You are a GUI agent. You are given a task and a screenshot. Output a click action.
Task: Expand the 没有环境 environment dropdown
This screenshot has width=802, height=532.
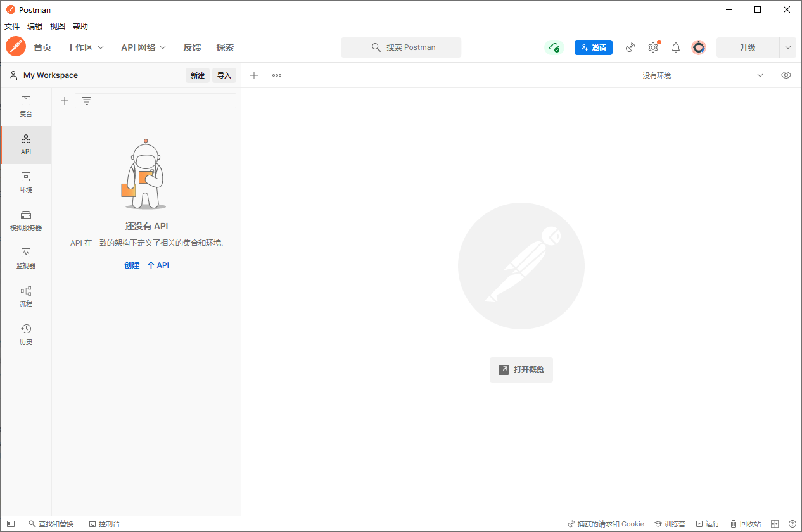tap(703, 75)
